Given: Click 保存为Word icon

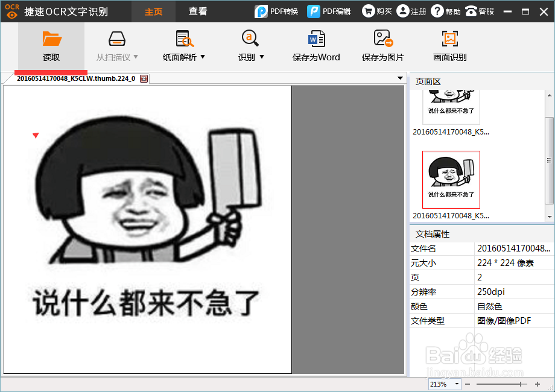Looking at the screenshot, I should 317,39.
